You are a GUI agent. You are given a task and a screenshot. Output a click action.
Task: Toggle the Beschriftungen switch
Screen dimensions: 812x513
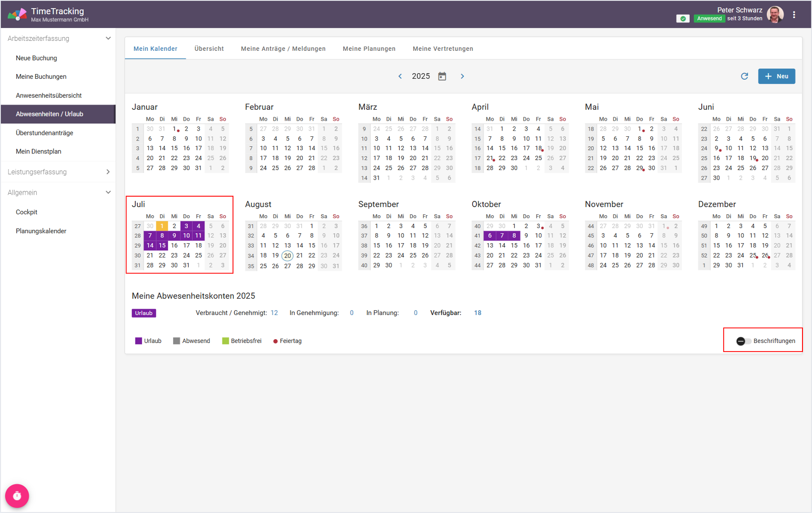[x=744, y=341]
